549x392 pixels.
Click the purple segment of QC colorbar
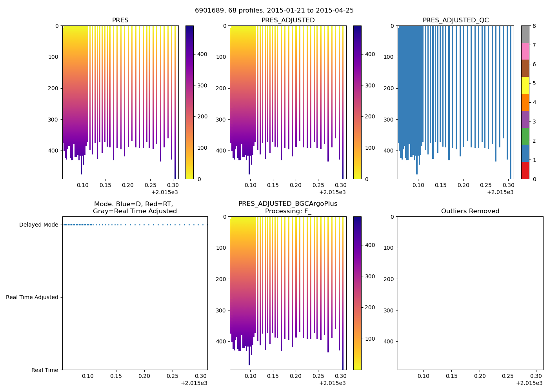pos(525,119)
